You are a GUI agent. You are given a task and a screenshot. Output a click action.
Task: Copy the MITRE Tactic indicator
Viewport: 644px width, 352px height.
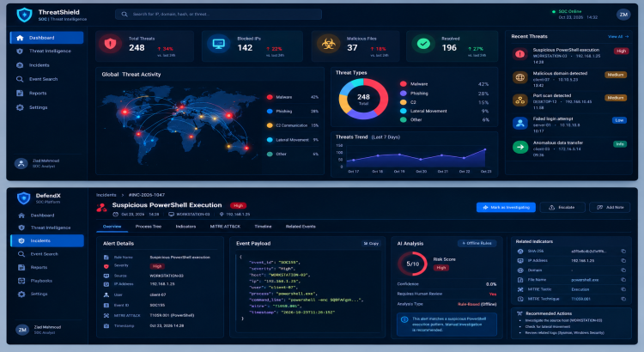(623, 289)
